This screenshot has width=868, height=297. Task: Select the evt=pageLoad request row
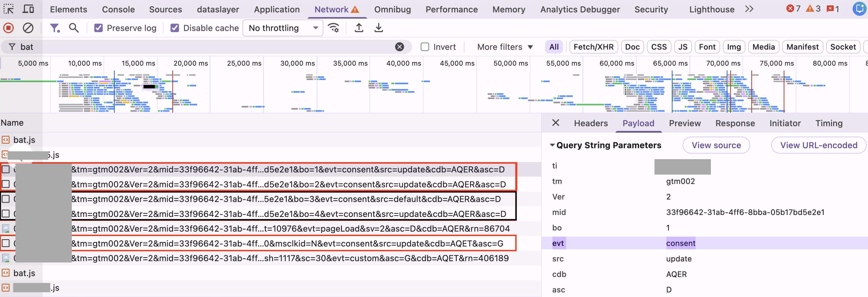(270, 228)
